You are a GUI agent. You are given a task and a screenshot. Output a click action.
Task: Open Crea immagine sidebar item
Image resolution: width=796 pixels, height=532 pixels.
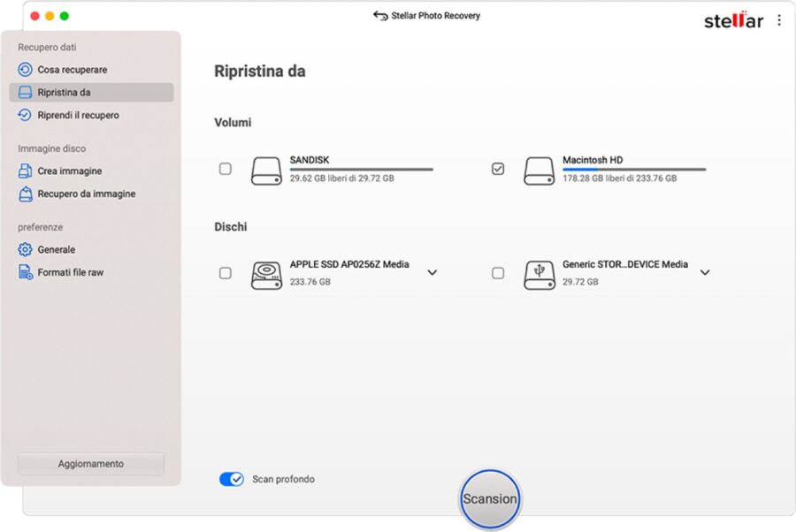91,171
